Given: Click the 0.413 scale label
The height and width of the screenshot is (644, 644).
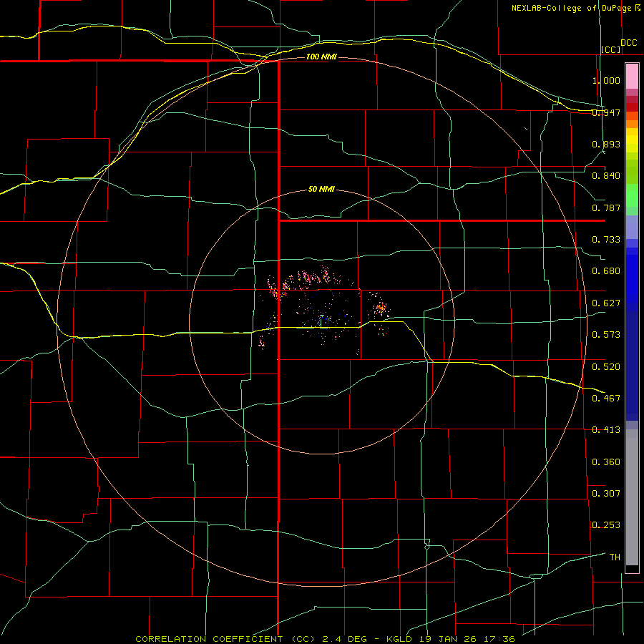Looking at the screenshot, I should tap(606, 430).
